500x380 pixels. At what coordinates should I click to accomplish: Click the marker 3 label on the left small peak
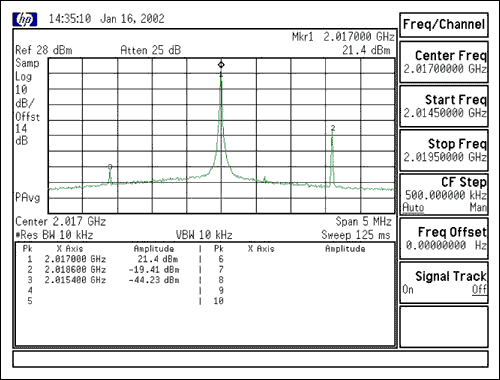110,167
